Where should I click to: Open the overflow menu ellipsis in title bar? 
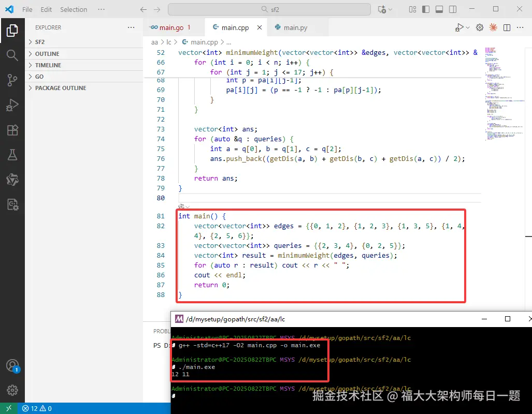tap(101, 9)
